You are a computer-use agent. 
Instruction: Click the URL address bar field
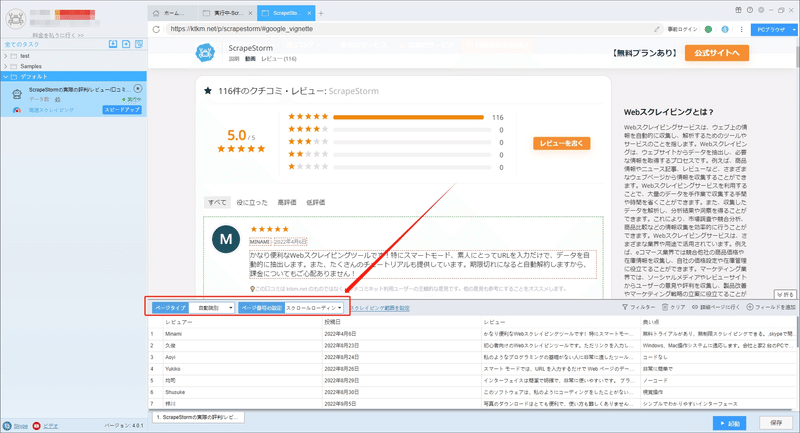[408, 29]
